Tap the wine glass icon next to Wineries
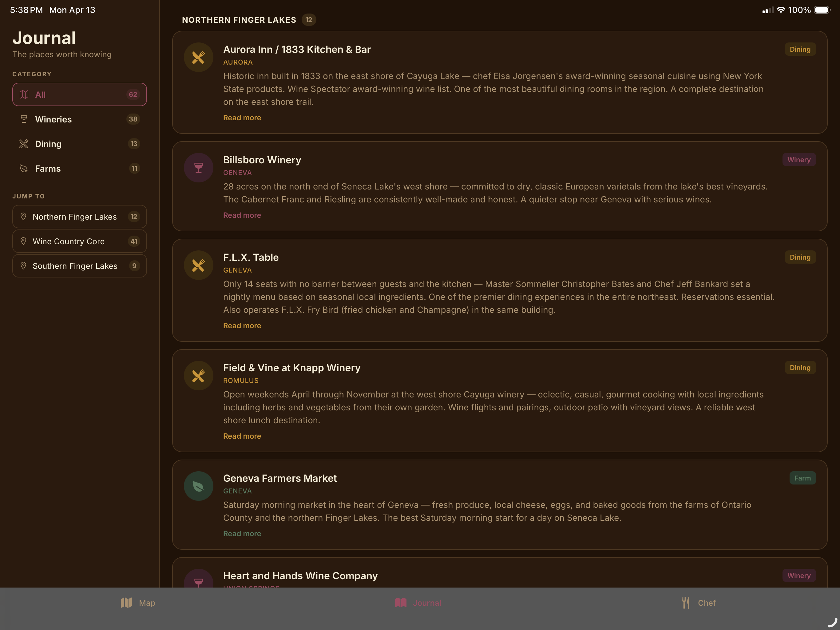The width and height of the screenshot is (840, 630). pyautogui.click(x=24, y=119)
